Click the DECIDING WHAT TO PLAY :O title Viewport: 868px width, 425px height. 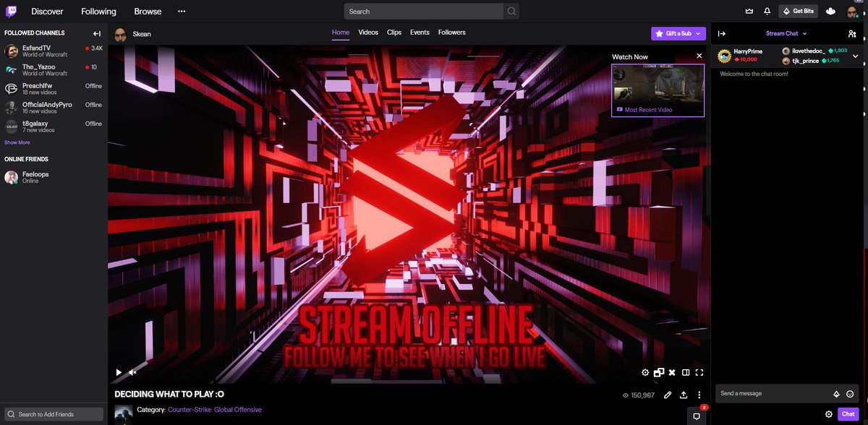pos(169,395)
